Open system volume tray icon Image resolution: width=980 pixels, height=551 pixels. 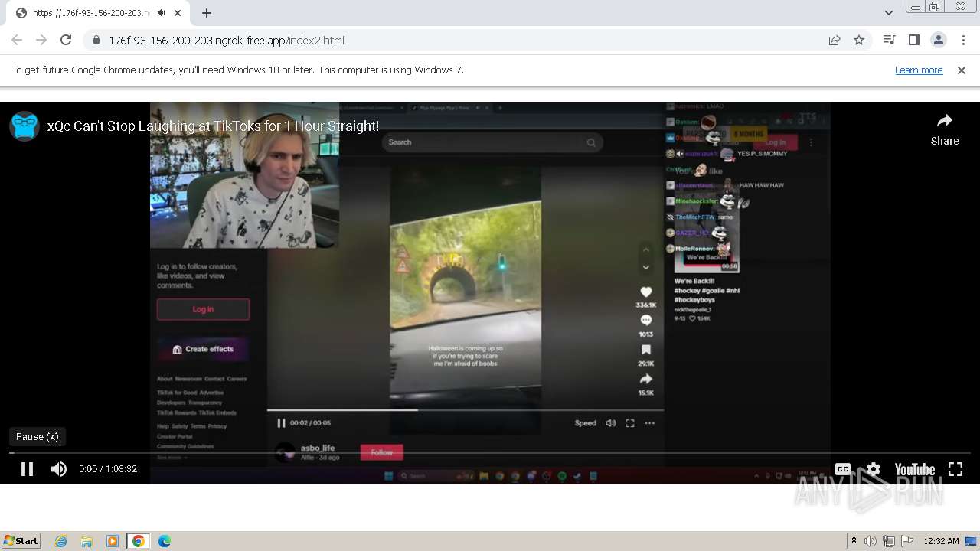click(x=871, y=541)
